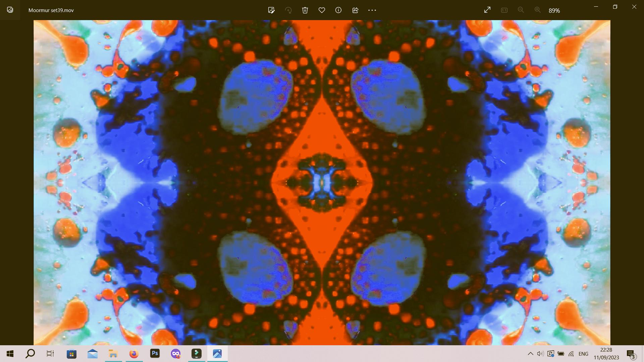This screenshot has width=644, height=362.
Task: Open Firefox from the taskbar
Action: click(134, 354)
